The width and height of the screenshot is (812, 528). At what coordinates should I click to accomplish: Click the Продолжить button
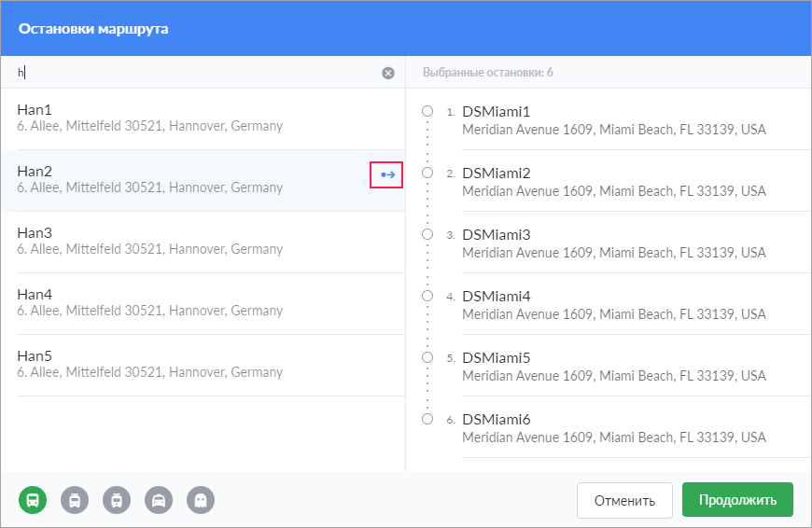[x=737, y=499]
